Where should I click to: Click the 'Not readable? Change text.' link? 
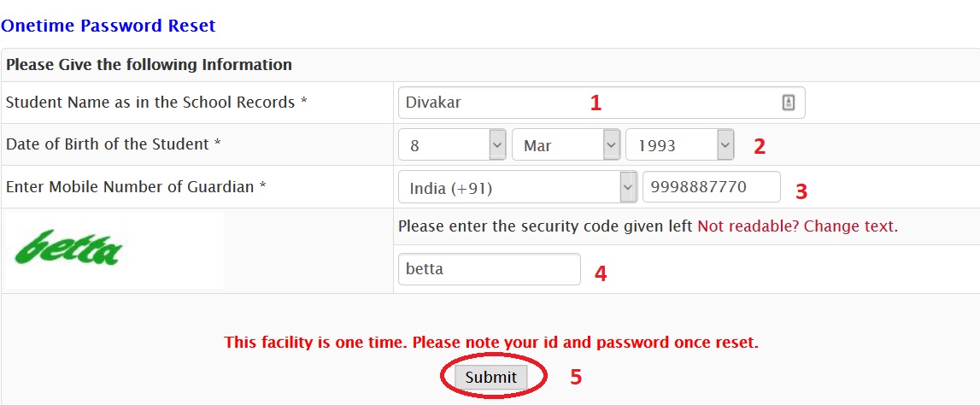797,227
